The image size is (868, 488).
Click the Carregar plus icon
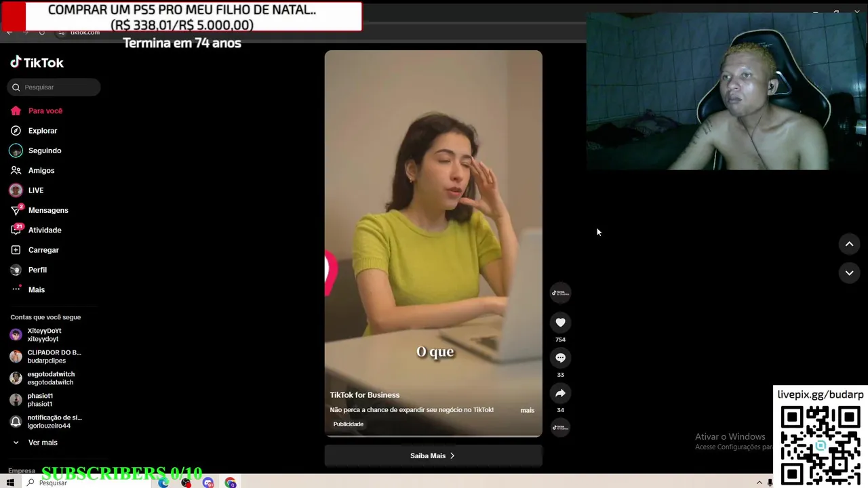click(x=16, y=250)
